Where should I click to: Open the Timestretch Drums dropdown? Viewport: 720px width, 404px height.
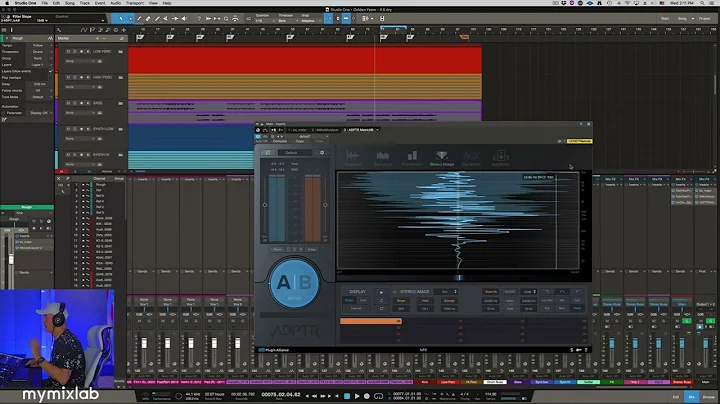point(40,52)
